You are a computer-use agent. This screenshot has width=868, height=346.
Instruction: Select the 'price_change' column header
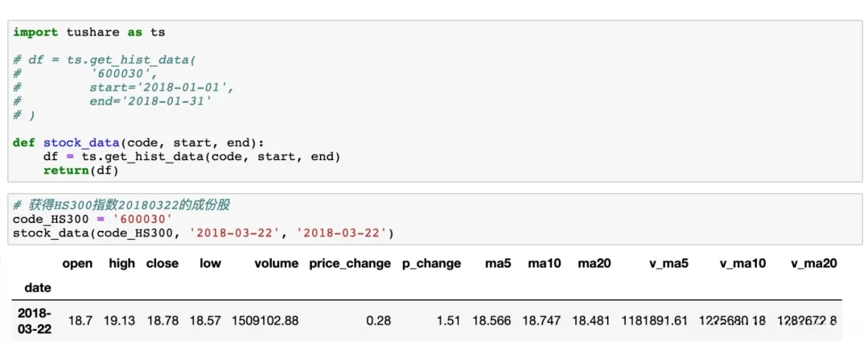pyautogui.click(x=350, y=263)
